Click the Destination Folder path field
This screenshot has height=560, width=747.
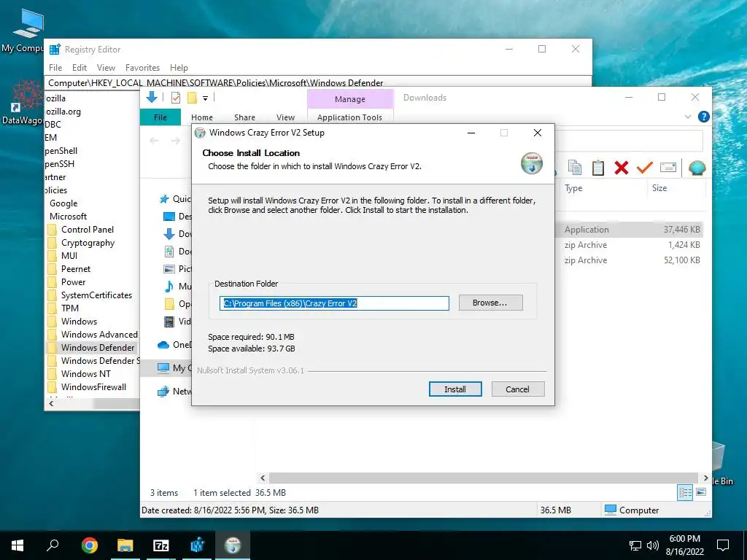334,303
